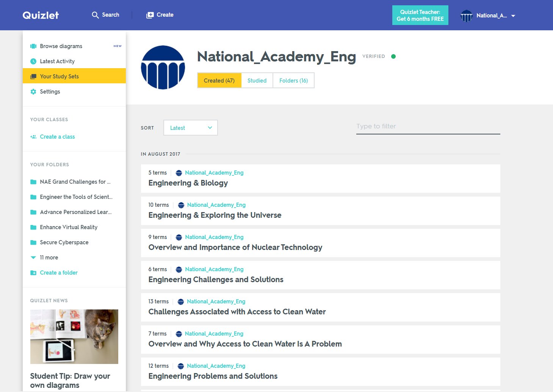Switch to the Created (47) tab
Image resolution: width=553 pixels, height=392 pixels.
[219, 80]
